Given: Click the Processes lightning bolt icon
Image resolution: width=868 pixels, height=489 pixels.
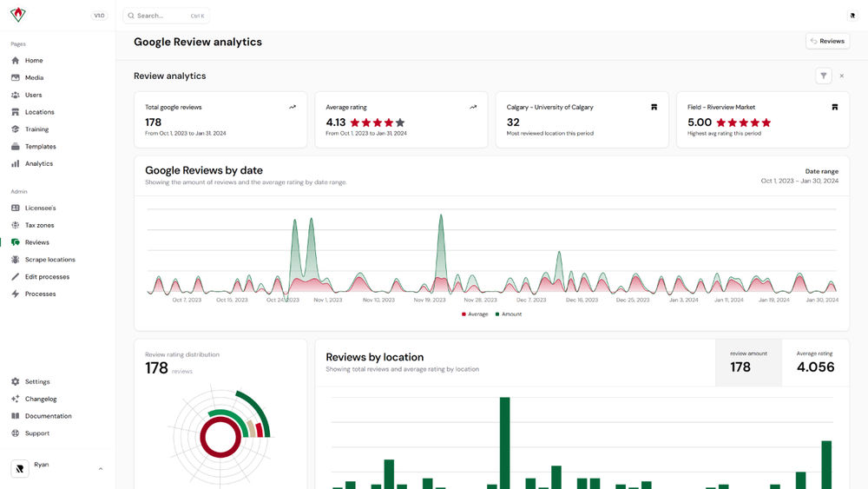Looking at the screenshot, I should point(16,294).
